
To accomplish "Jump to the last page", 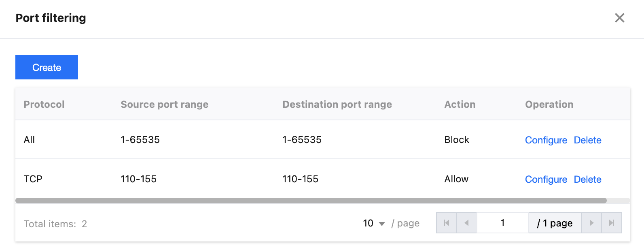I will [x=612, y=223].
